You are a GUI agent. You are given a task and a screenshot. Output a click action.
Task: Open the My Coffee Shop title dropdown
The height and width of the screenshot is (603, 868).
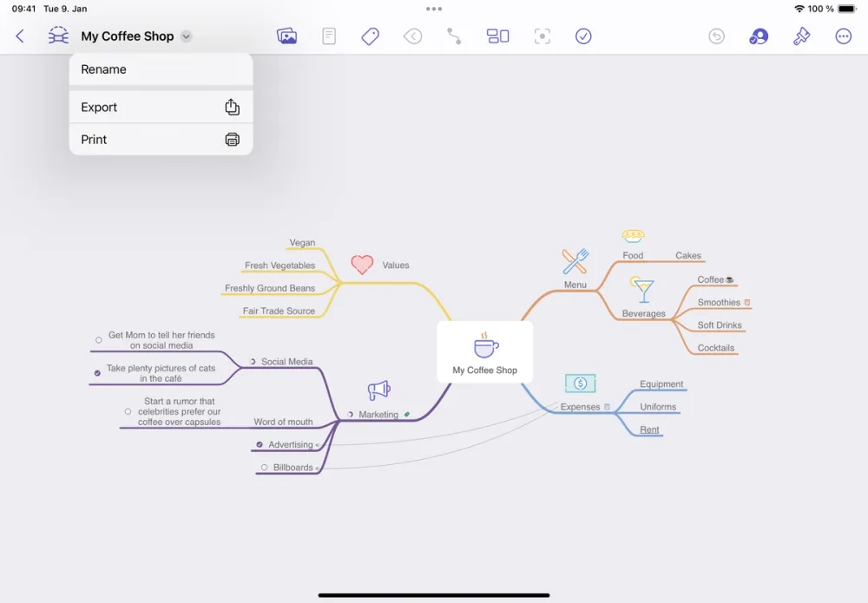(185, 36)
